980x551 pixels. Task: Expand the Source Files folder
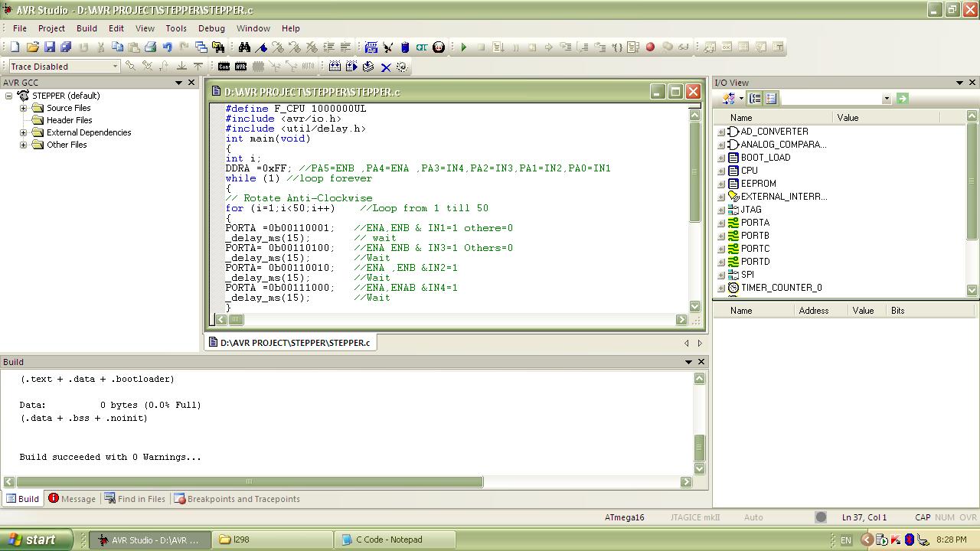24,108
